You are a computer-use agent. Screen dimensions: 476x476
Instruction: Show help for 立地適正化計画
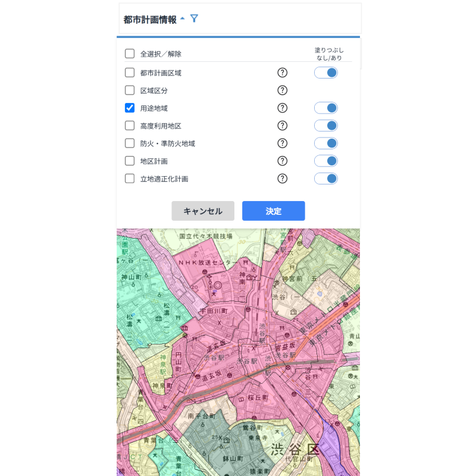click(283, 178)
